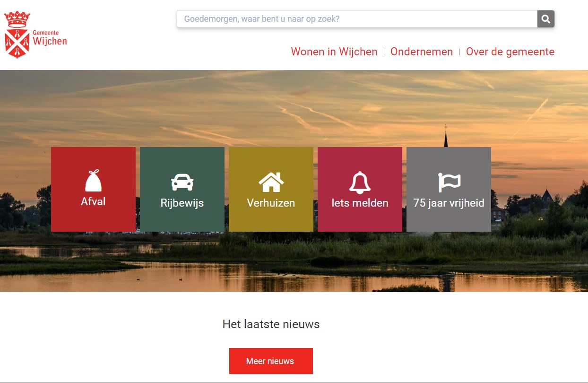Open the flag icon for 75 jaar vrijheid
The height and width of the screenshot is (383, 588).
[449, 182]
